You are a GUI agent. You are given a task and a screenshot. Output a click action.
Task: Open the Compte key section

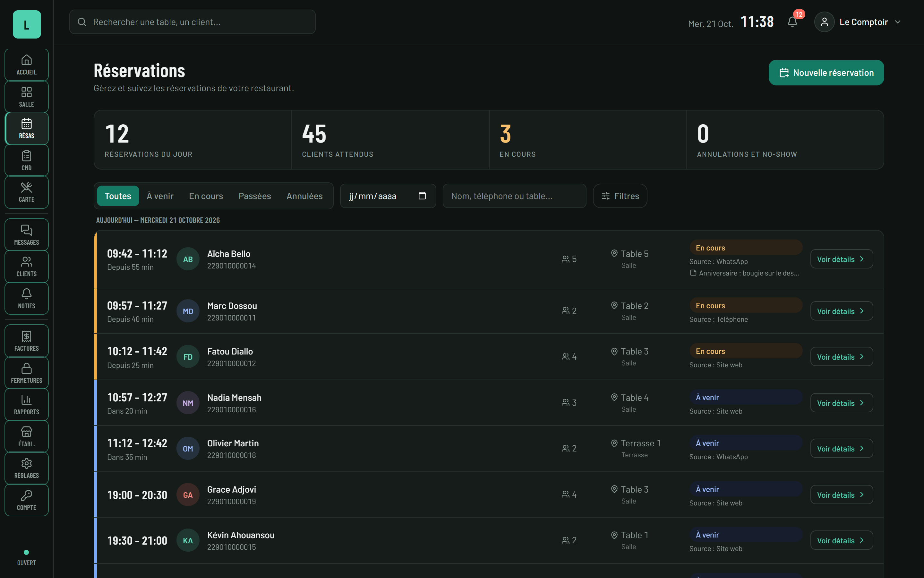[26, 500]
